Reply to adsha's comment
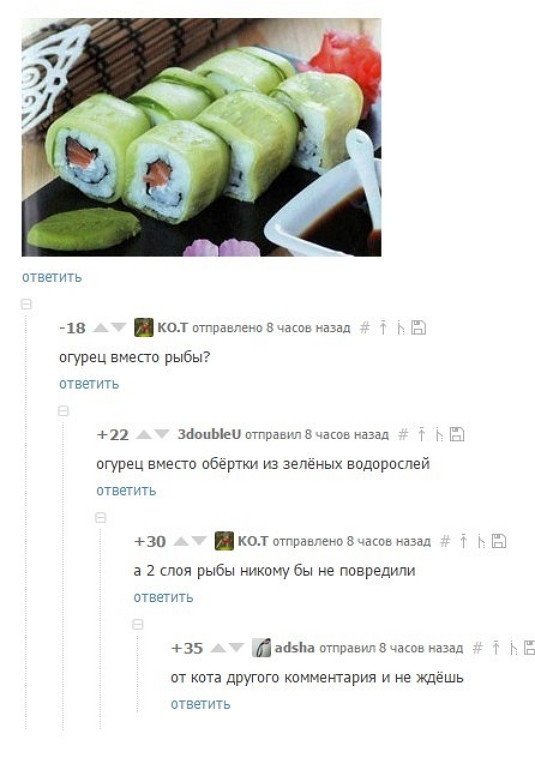This screenshot has width=535, height=776. pyautogui.click(x=200, y=704)
